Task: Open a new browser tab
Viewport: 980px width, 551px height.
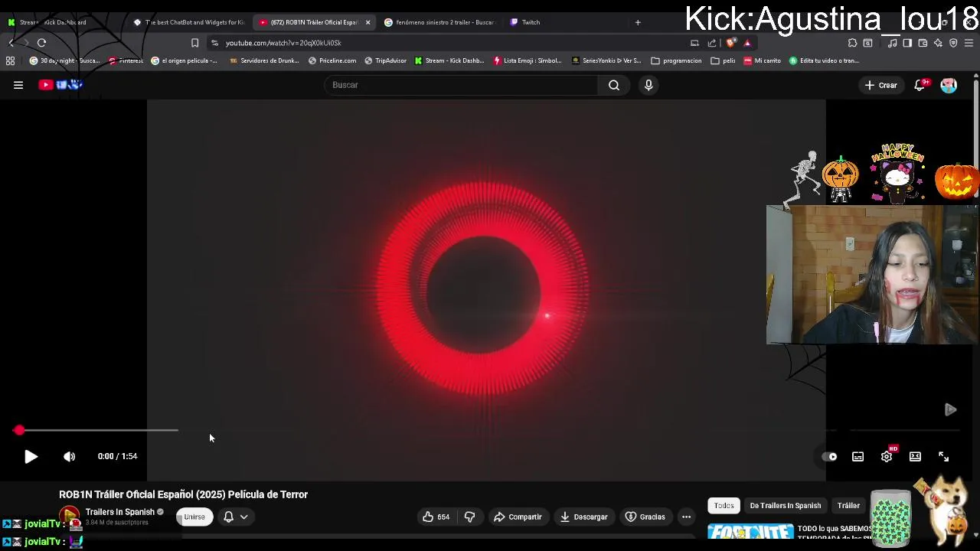Action: (x=638, y=22)
